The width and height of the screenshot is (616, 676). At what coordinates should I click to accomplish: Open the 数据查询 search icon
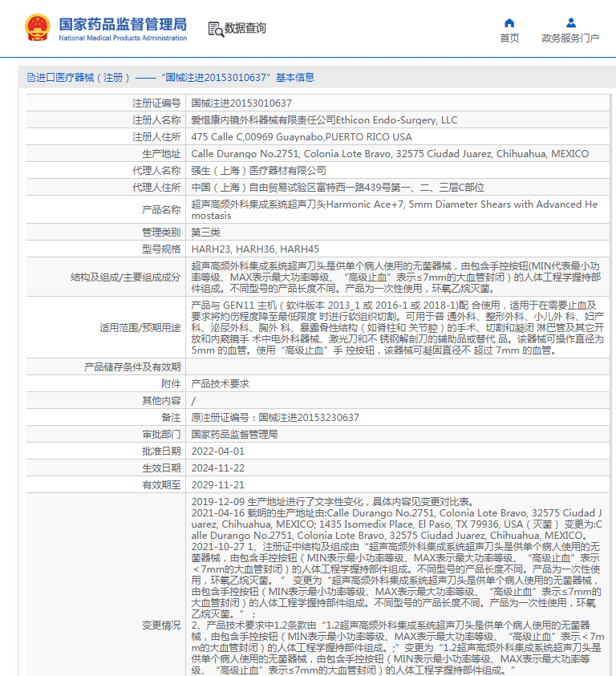click(216, 29)
